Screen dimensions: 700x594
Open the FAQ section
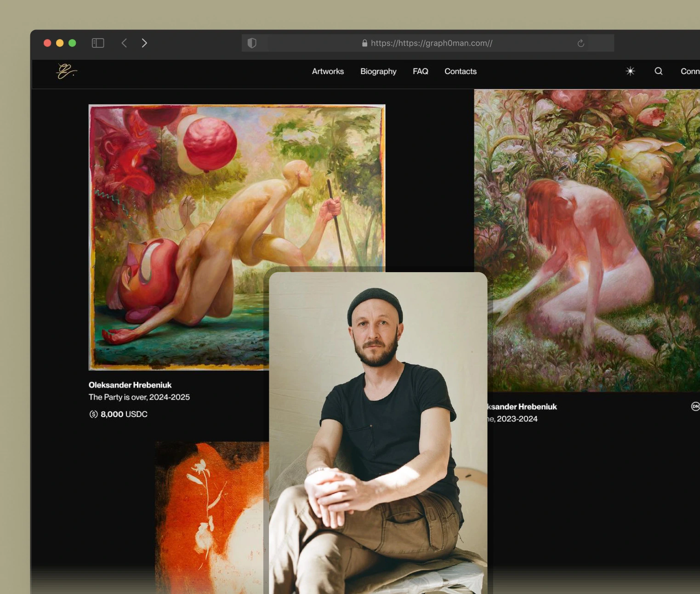coord(420,71)
